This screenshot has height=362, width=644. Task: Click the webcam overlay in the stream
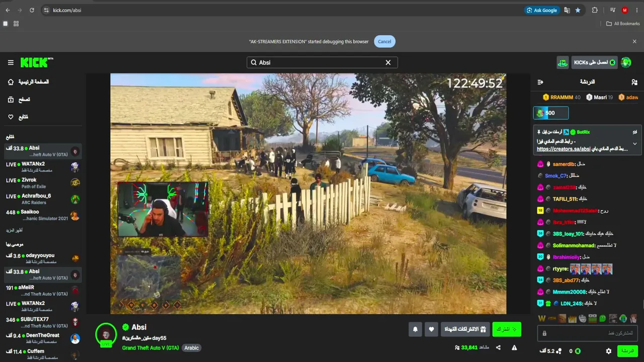point(163,209)
